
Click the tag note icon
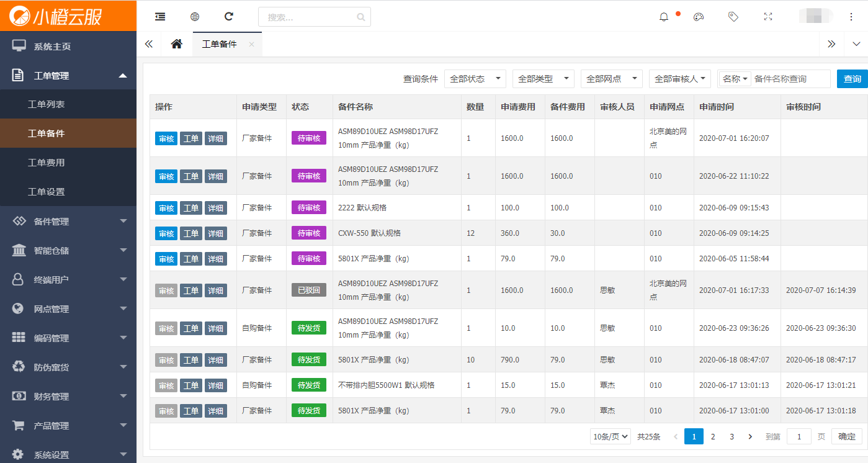pyautogui.click(x=733, y=17)
